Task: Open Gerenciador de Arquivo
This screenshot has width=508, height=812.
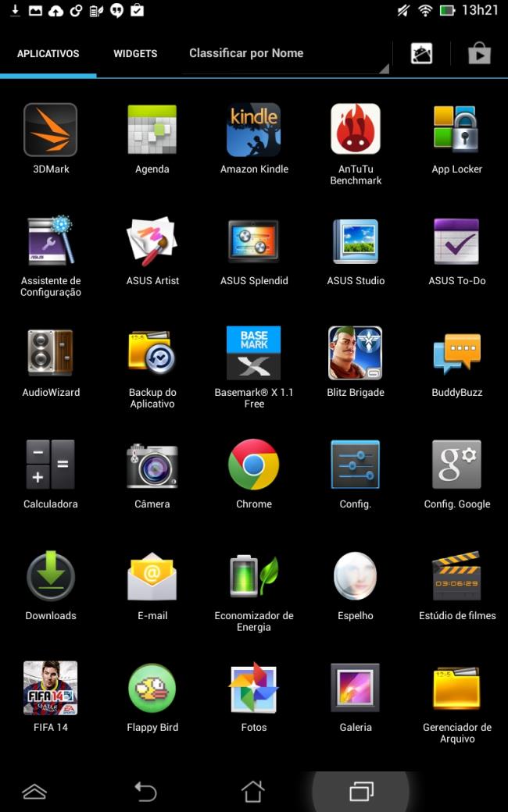Action: pyautogui.click(x=456, y=688)
